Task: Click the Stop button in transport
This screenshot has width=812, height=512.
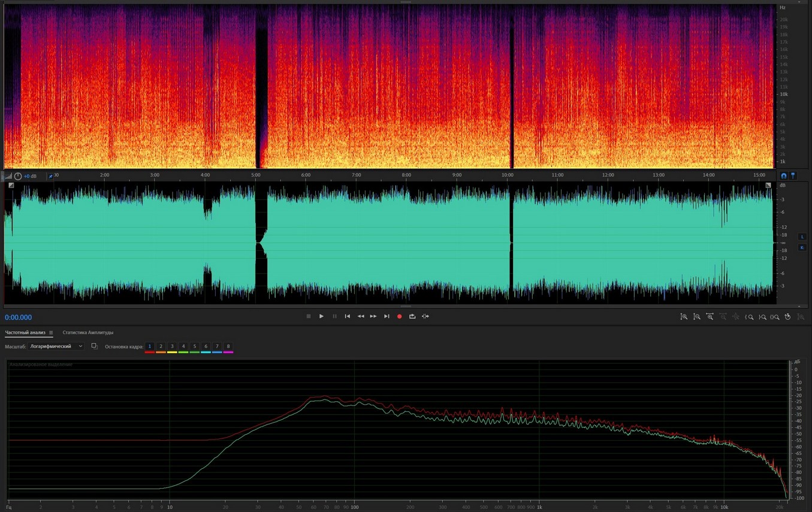Action: (309, 316)
